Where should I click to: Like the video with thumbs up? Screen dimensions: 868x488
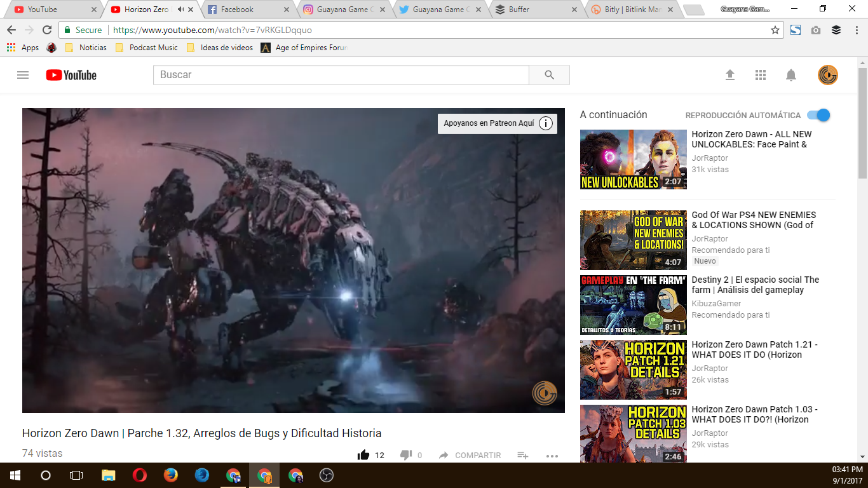click(363, 455)
